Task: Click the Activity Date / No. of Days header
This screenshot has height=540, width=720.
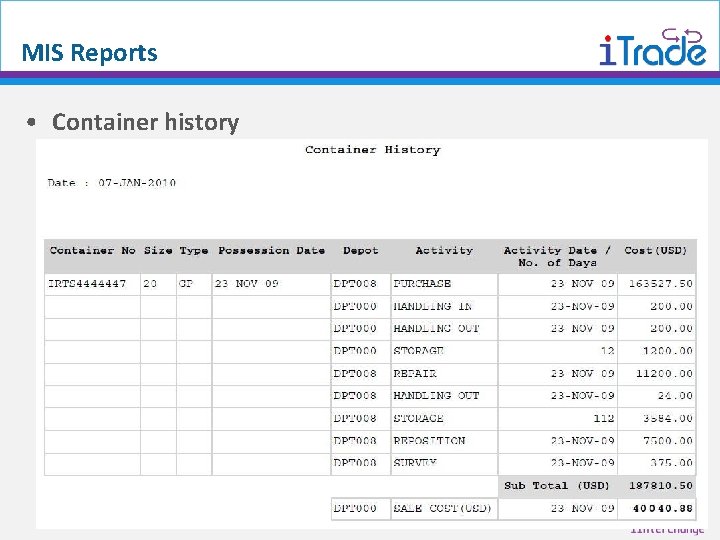Action: (557, 257)
